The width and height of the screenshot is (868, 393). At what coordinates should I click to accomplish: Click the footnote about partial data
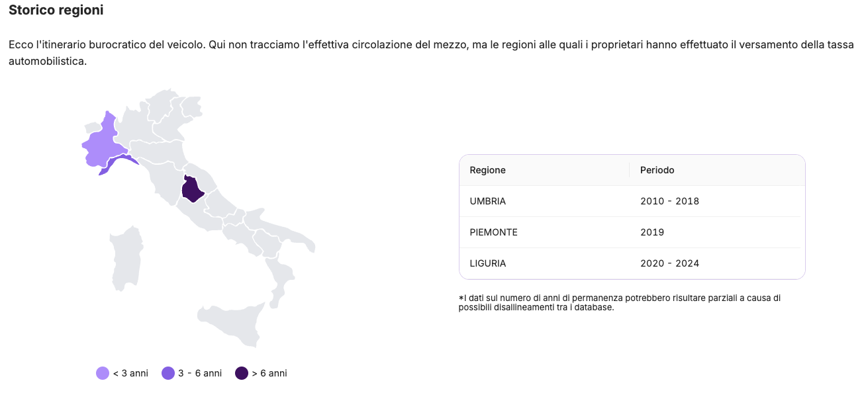[620, 302]
